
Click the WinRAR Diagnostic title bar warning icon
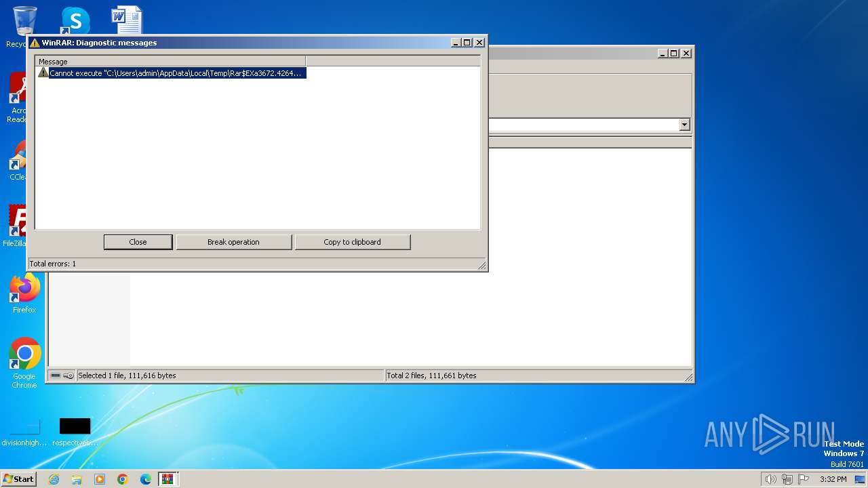coord(35,43)
